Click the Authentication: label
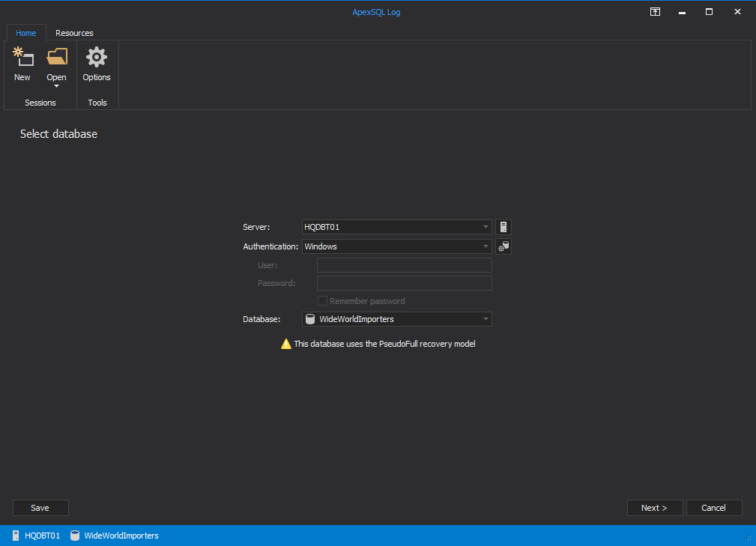This screenshot has width=756, height=546. click(x=270, y=246)
